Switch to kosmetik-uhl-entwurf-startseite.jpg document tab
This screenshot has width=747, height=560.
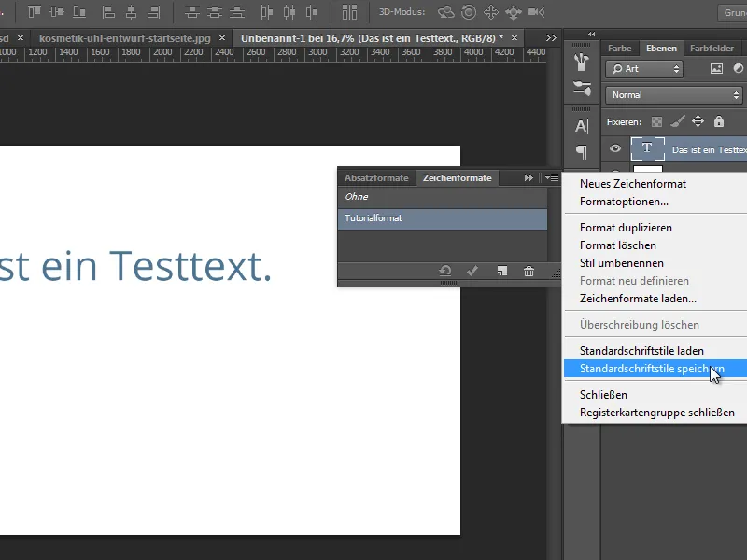coord(125,38)
